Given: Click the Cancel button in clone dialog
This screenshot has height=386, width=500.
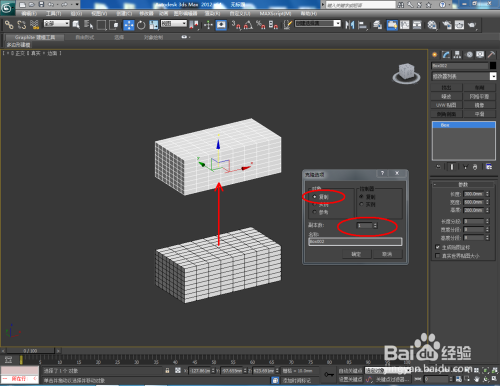Looking at the screenshot, I should click(x=387, y=254).
